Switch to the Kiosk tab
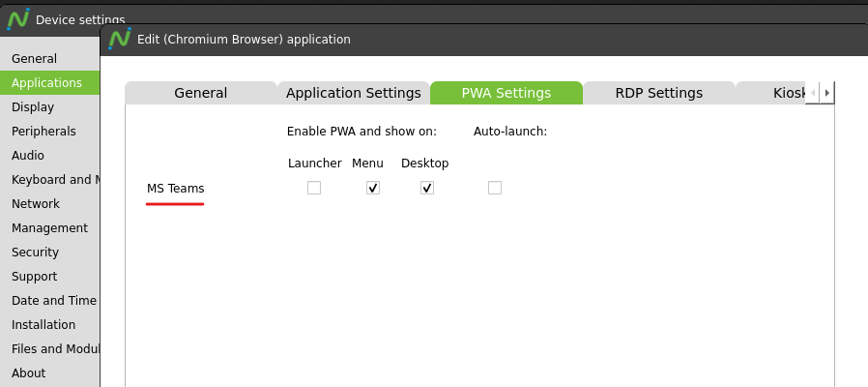Image resolution: width=868 pixels, height=387 pixels. click(770, 93)
